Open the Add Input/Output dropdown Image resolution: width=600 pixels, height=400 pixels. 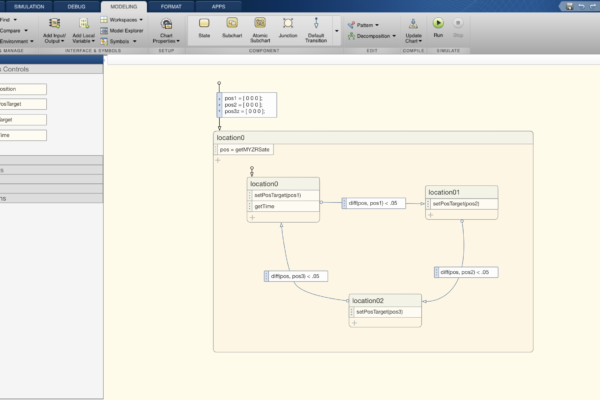click(54, 36)
